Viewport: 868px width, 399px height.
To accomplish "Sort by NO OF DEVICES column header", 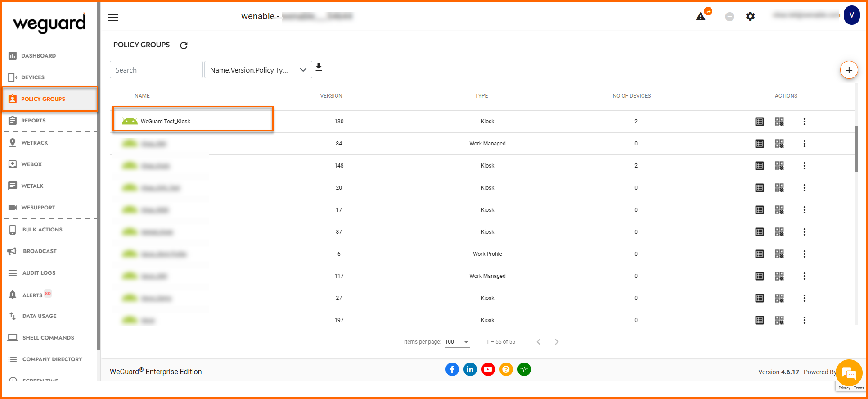I will pyautogui.click(x=632, y=96).
